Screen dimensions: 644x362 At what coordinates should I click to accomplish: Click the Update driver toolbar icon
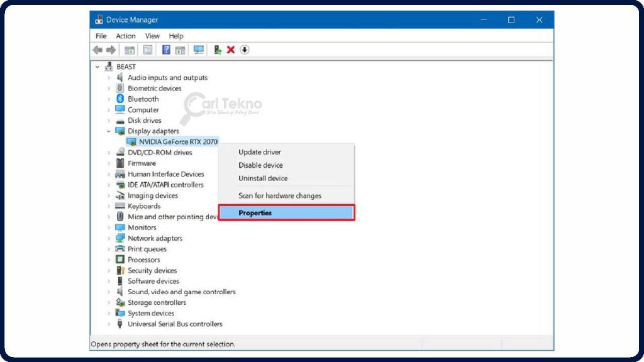(217, 50)
